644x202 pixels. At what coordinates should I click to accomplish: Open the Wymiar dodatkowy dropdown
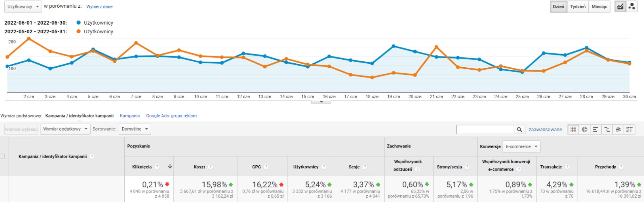[x=65, y=129]
